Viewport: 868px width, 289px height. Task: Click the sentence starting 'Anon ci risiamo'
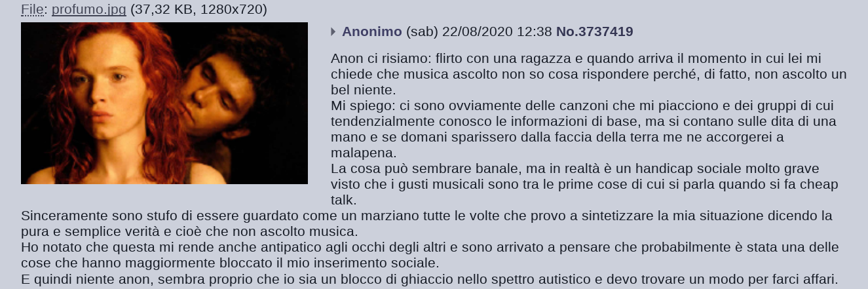coord(589,73)
